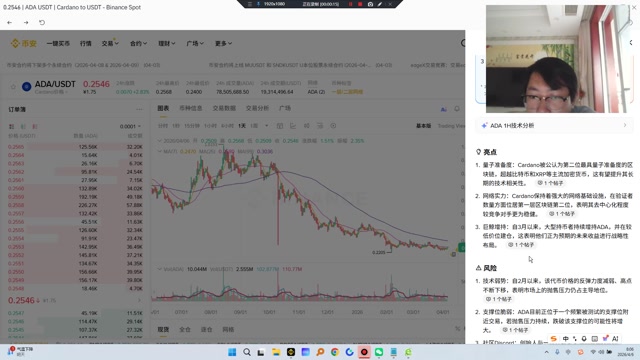640x360 pixels.
Task: Open File Explorer from the taskbar
Action: [276, 352]
